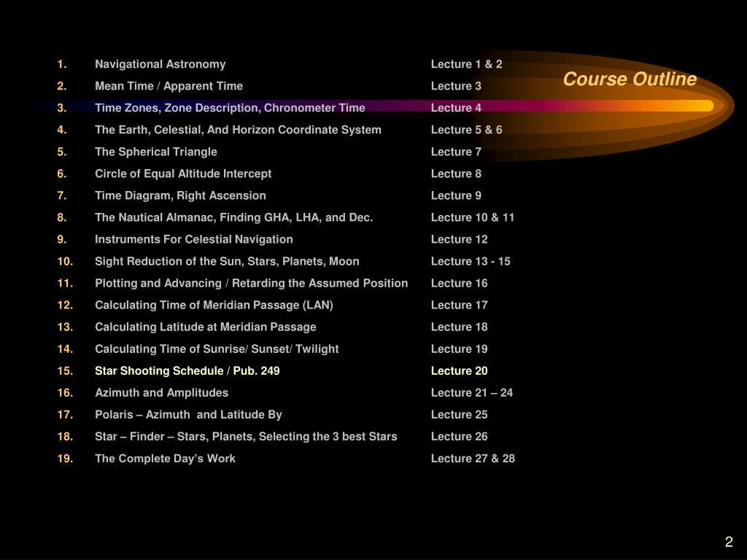Select Circle of Equal Altitude Intercept
This screenshot has height=560, width=747.
[183, 174]
